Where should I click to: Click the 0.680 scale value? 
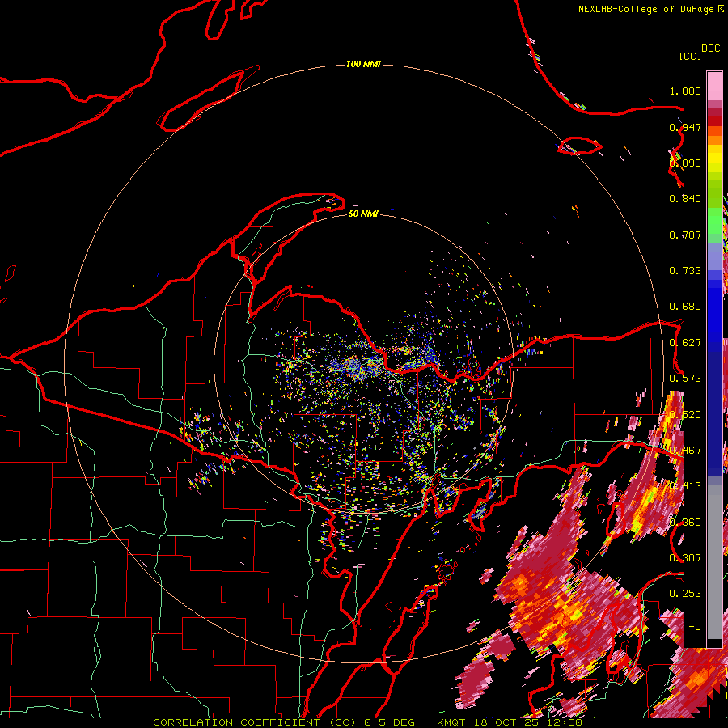[x=685, y=307]
